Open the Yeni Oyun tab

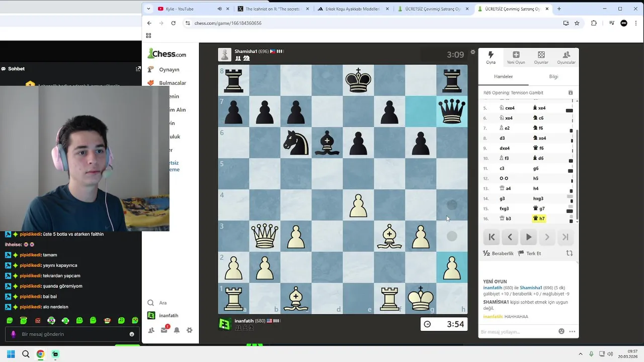[x=516, y=57]
